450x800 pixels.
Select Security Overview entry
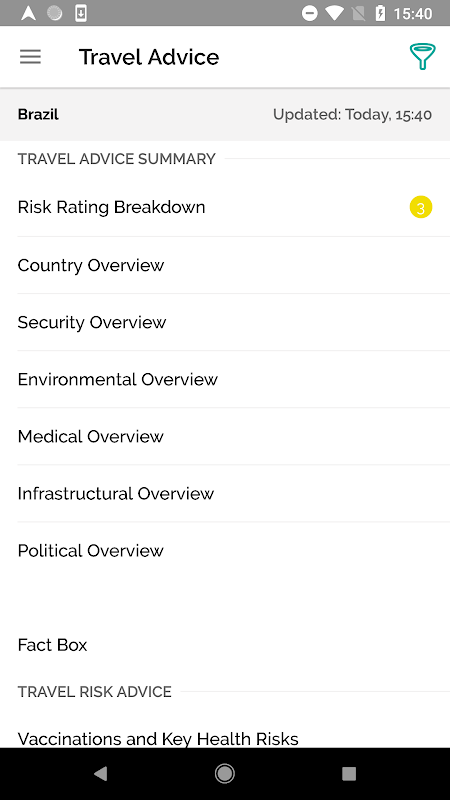click(225, 322)
